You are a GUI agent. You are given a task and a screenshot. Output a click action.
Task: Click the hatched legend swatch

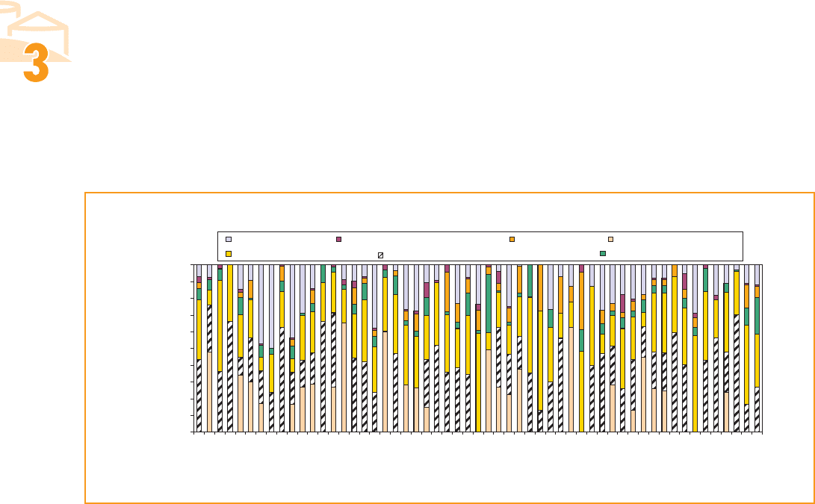pyautogui.click(x=380, y=255)
